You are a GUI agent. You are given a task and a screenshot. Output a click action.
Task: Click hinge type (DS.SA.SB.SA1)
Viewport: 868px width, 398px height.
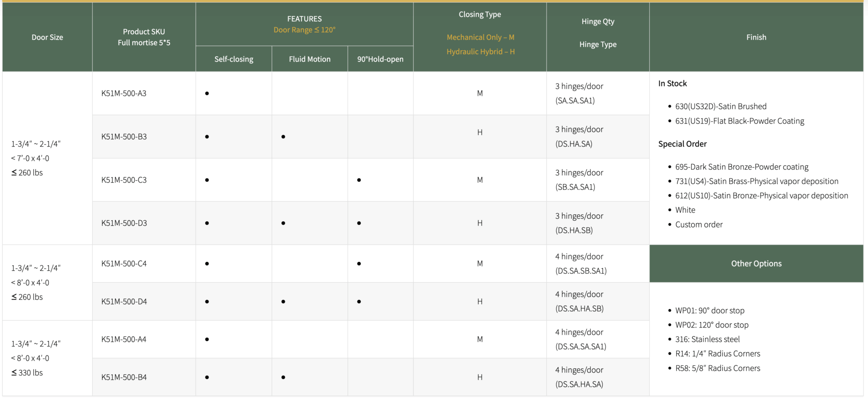click(581, 271)
